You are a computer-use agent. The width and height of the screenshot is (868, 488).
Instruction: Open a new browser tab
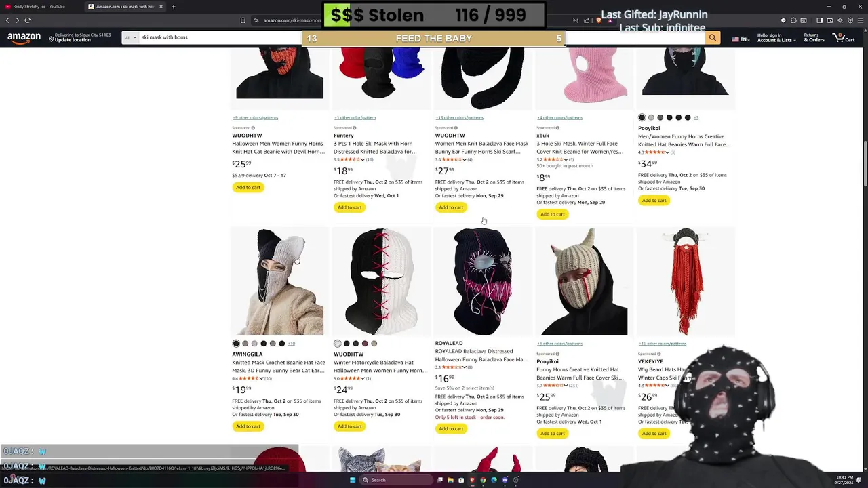click(x=174, y=7)
